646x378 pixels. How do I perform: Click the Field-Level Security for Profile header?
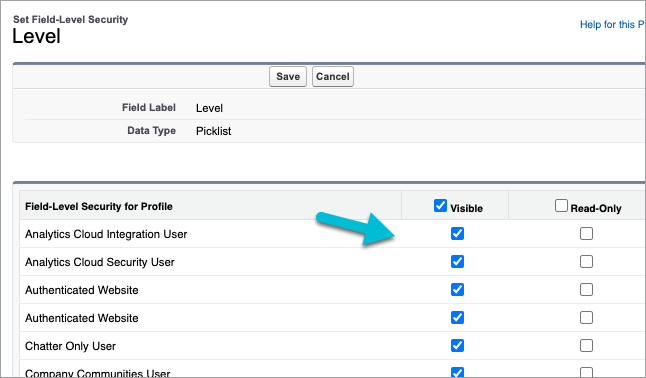99,207
